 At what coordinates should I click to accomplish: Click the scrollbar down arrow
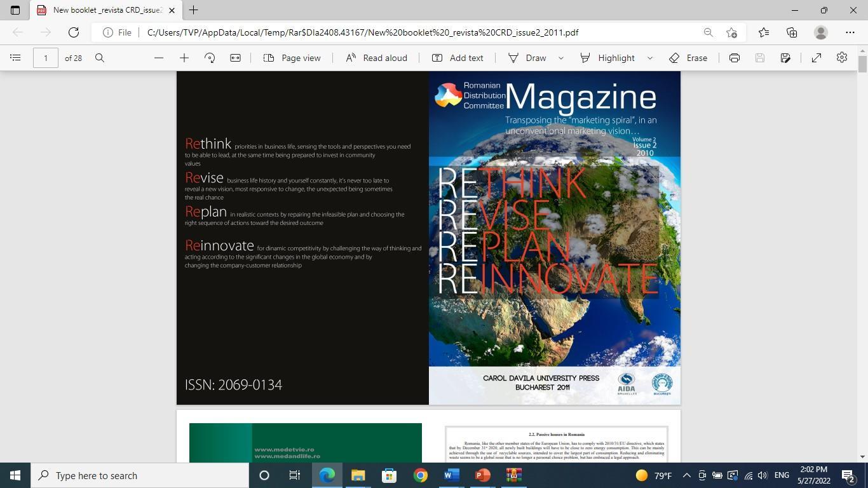pyautogui.click(x=862, y=457)
